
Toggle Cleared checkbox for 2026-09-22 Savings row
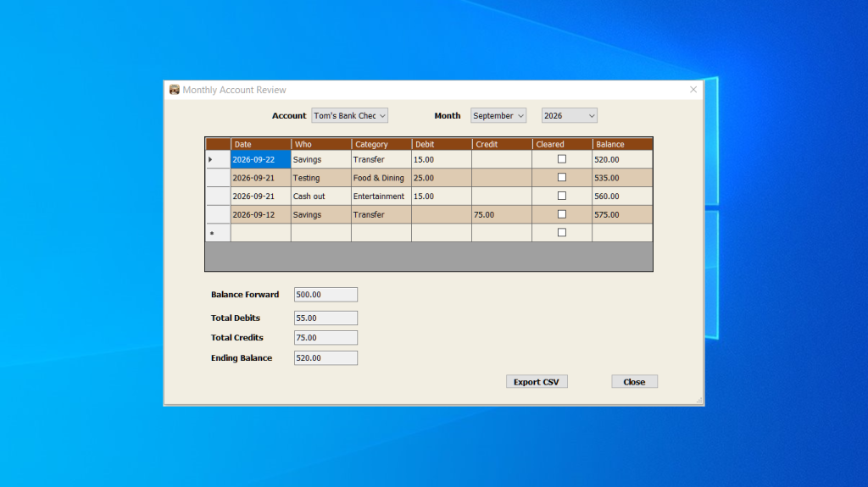562,159
